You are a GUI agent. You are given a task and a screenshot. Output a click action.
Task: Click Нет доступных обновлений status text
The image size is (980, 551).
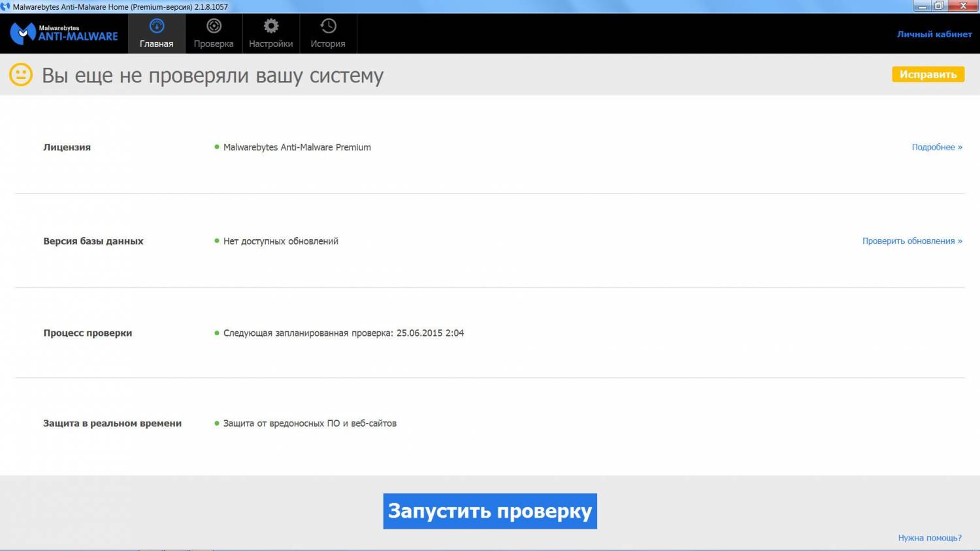pos(281,241)
